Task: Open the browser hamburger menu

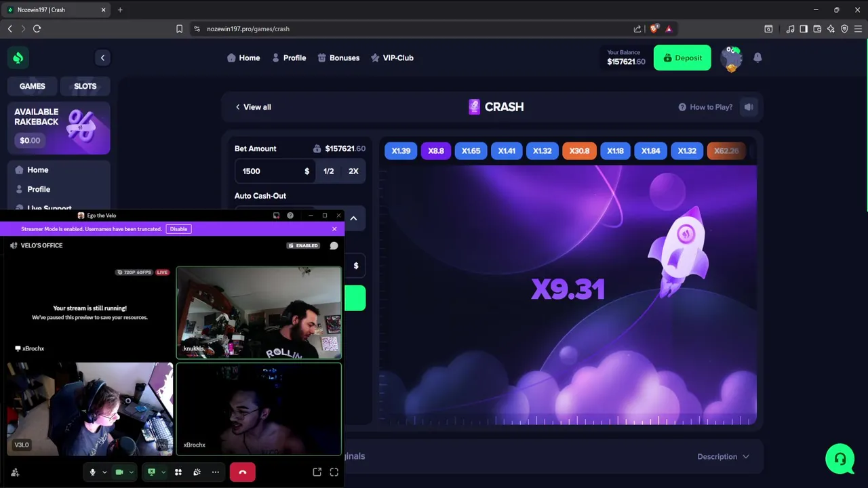Action: tap(858, 28)
